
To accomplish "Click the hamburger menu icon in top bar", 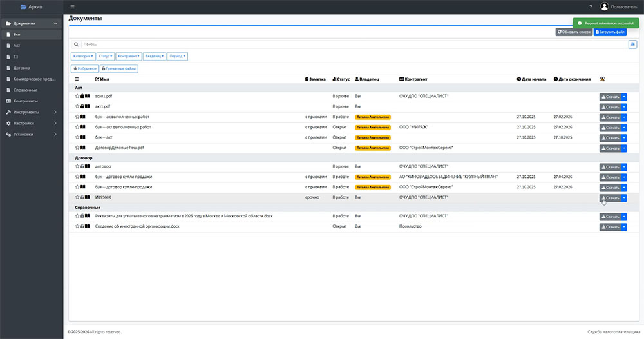I will [72, 6].
